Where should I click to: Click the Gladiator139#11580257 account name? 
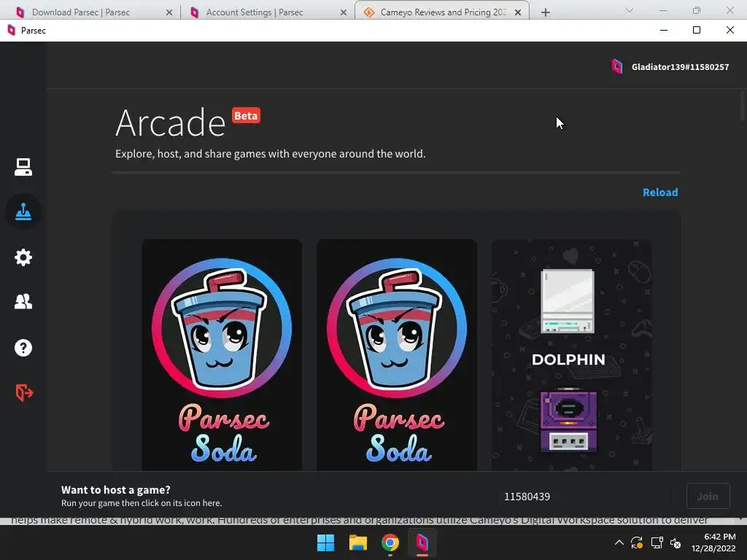[680, 67]
